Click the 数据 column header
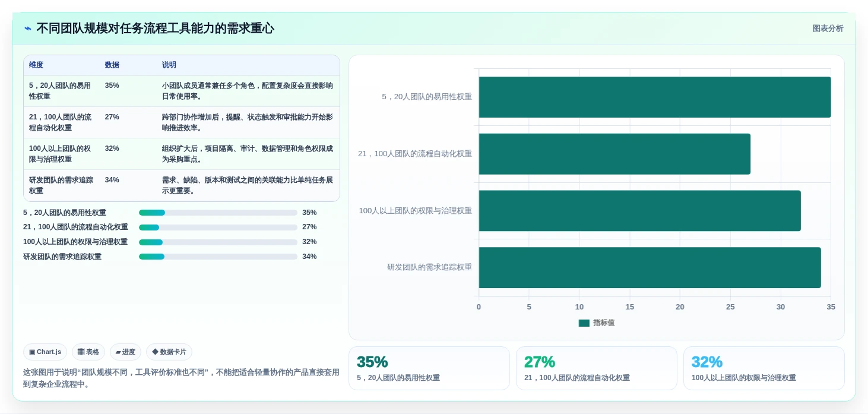The width and height of the screenshot is (868, 414). [x=112, y=65]
